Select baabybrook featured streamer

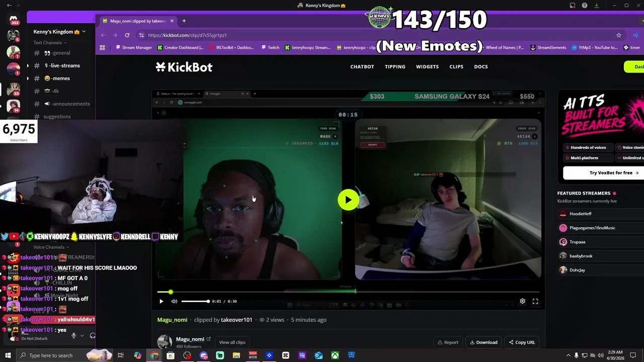tap(581, 256)
